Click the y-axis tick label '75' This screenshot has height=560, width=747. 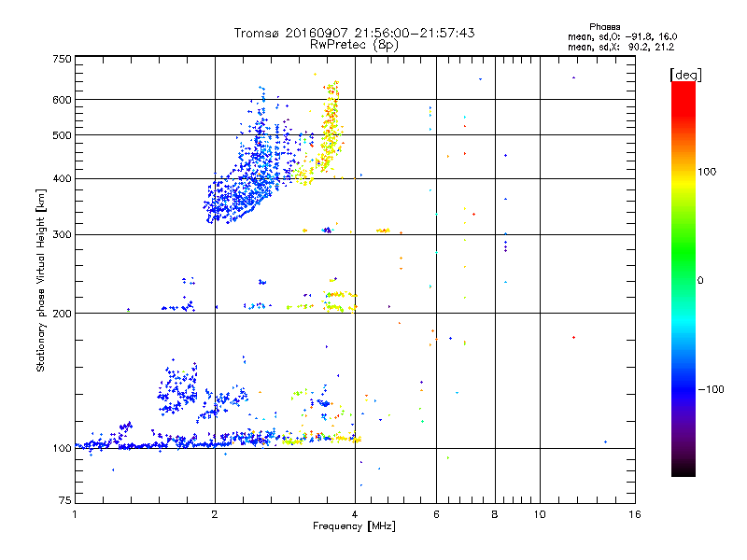click(65, 500)
